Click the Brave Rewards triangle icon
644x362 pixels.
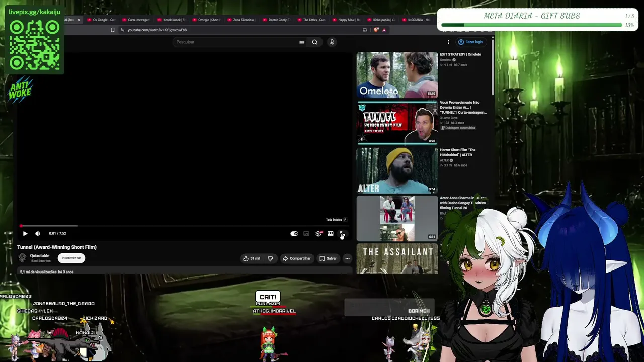click(384, 30)
